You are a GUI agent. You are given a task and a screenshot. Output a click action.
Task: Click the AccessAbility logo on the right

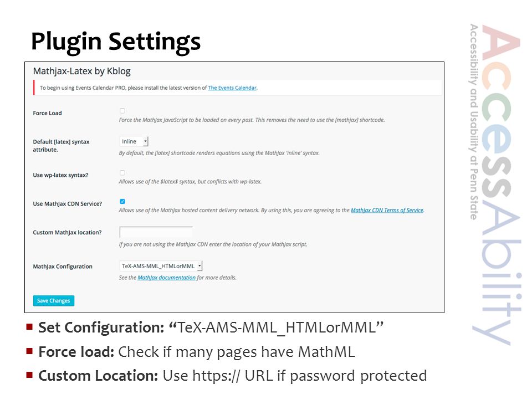tap(495, 185)
